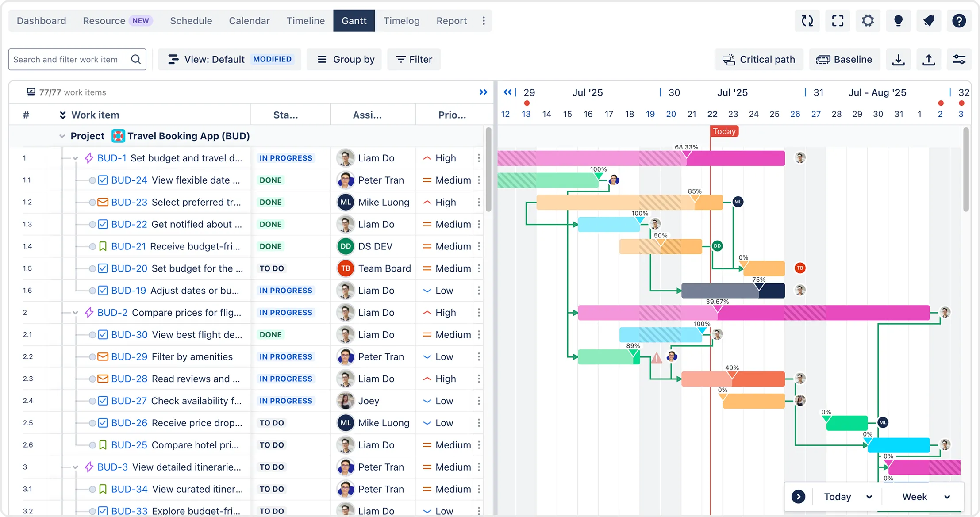Select the radio circle for BUD-24
This screenshot has height=517, width=980.
pos(92,180)
